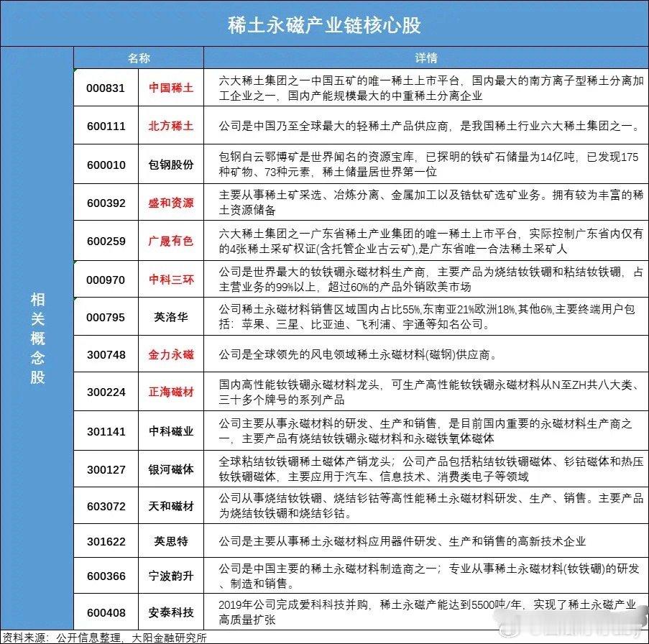Click stock name 北方稀土
This screenshot has width=649, height=644.
click(x=171, y=126)
